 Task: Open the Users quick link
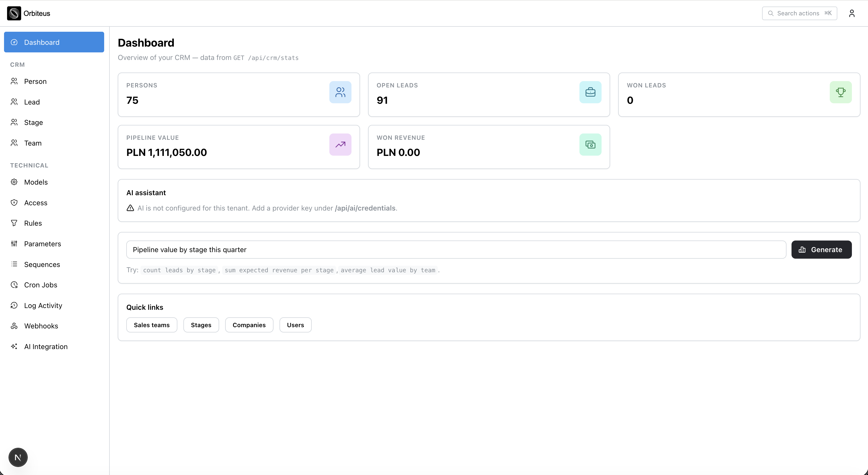point(296,325)
